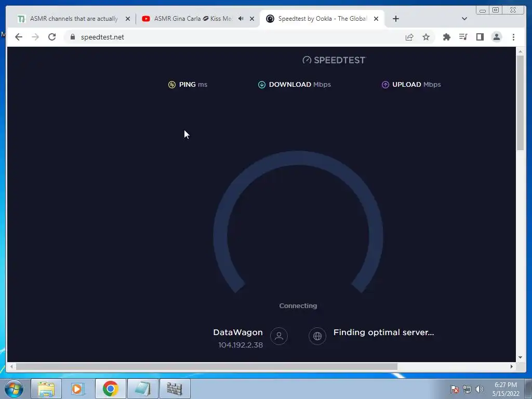Open the notepad taskbar app

tap(142, 389)
